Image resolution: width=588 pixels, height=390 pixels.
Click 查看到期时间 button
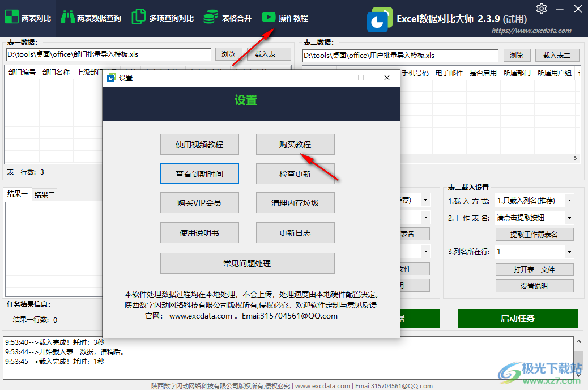199,174
